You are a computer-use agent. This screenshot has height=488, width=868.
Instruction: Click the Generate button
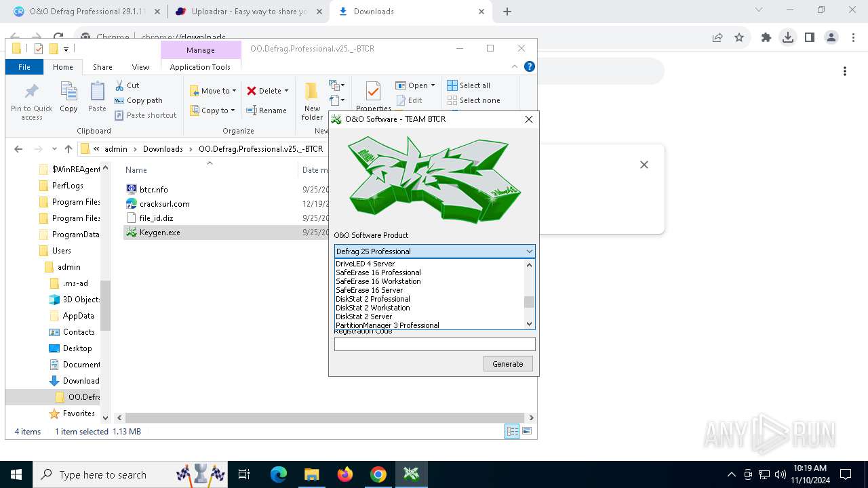(x=508, y=364)
